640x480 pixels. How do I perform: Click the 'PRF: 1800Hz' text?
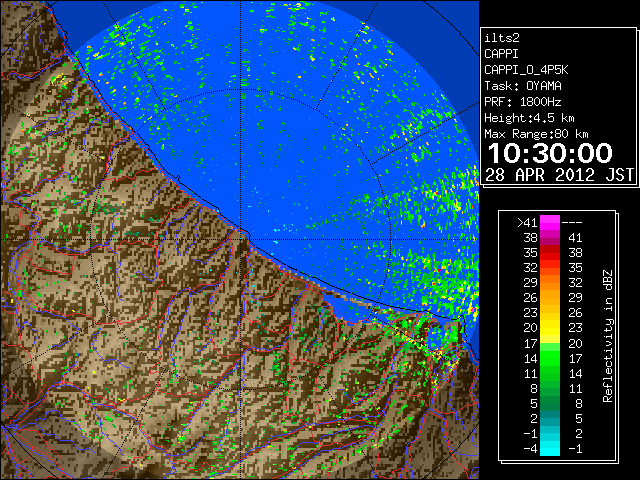[x=522, y=102]
